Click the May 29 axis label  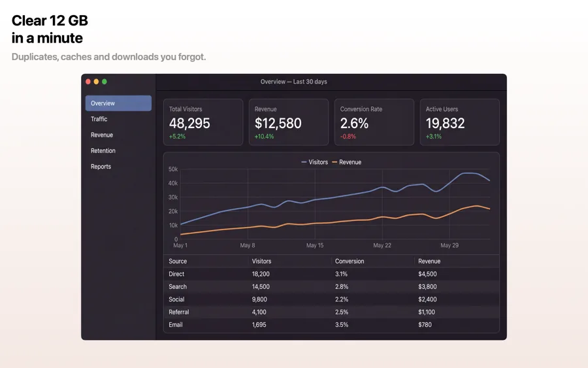point(449,245)
